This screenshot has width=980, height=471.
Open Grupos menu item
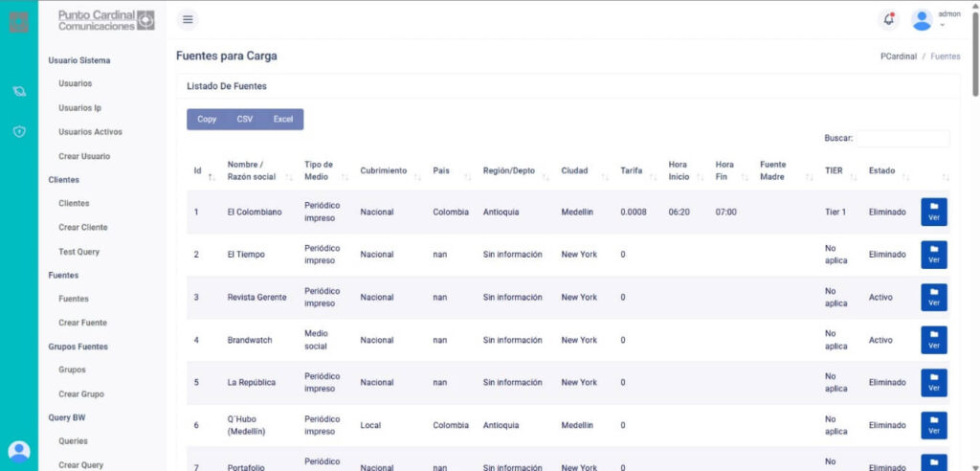coord(72,370)
